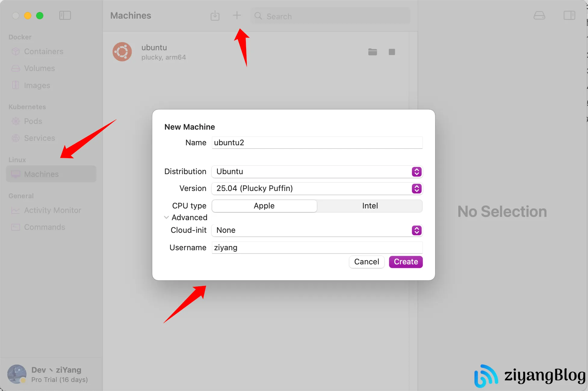The height and width of the screenshot is (391, 588).
Task: Click the Username field containing ziyang
Action: point(317,248)
